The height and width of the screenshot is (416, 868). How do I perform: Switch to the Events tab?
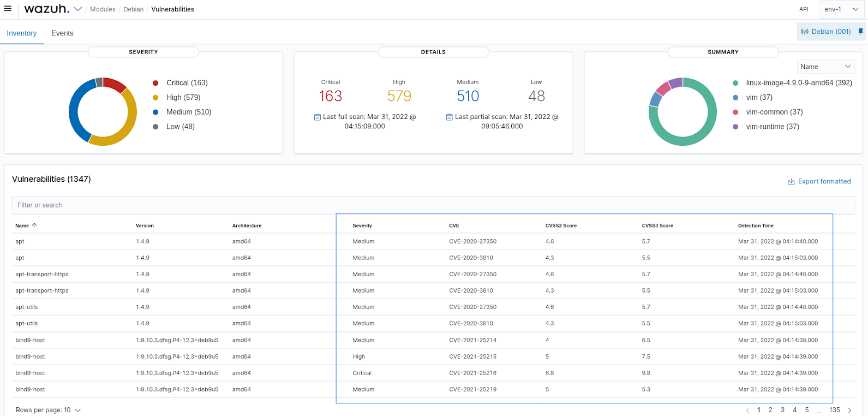(x=62, y=33)
